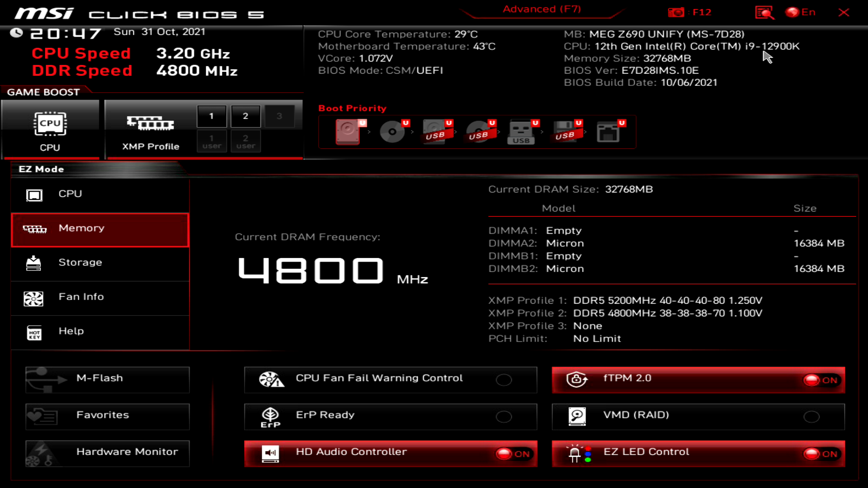Click the XMP Profile memory stick icon
Viewport: 868px width, 488px height.
[150, 123]
